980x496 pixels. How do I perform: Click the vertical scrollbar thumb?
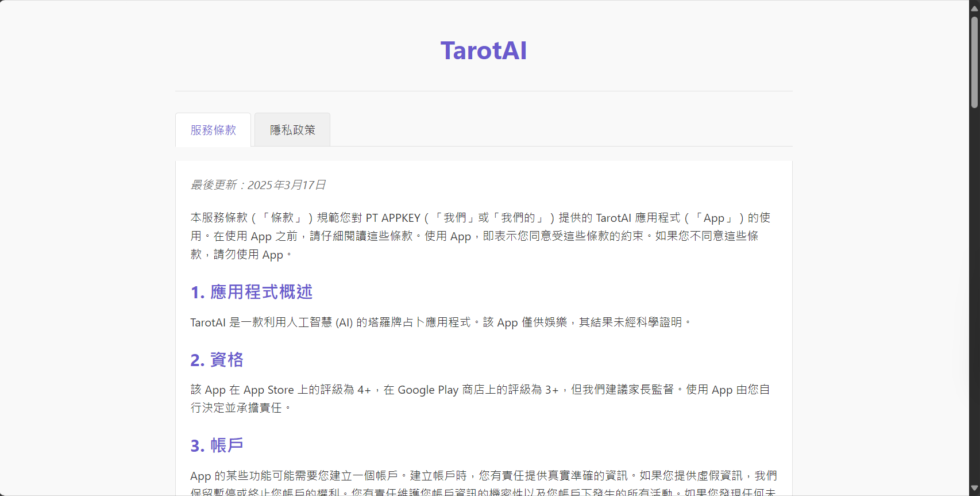point(974,62)
